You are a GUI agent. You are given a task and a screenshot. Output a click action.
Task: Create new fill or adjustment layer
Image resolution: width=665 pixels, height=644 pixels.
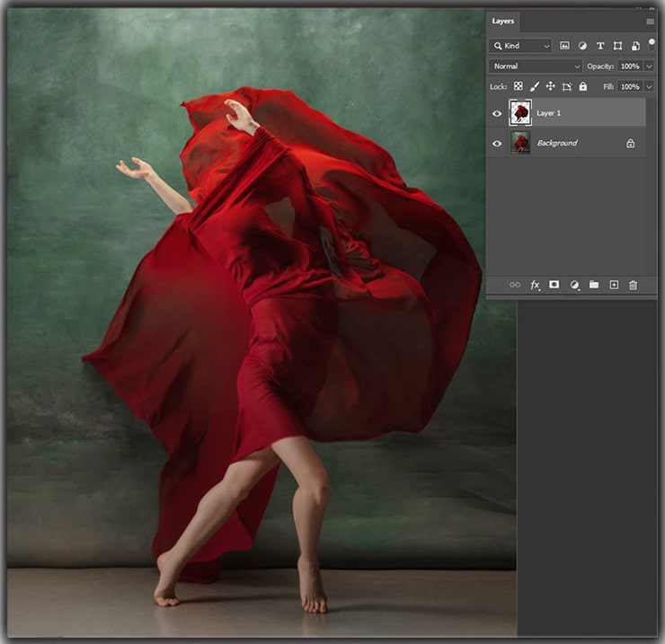[574, 285]
